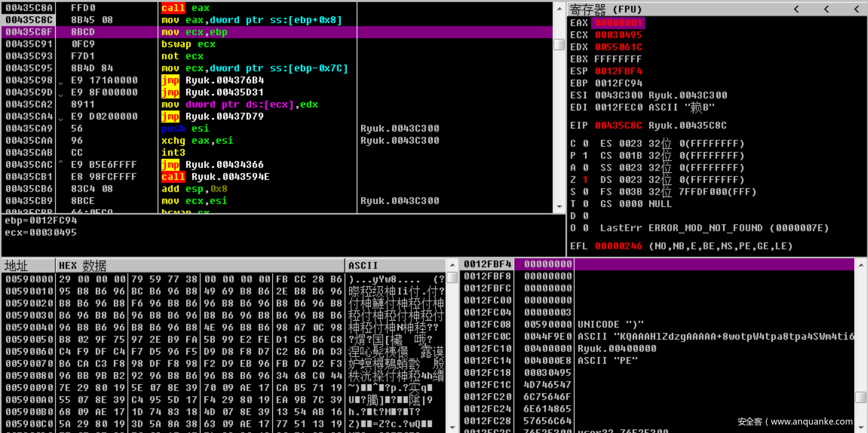This screenshot has height=433, width=868.
Task: Select the jmp Ryuk.004376B4 instruction
Action: point(212,80)
